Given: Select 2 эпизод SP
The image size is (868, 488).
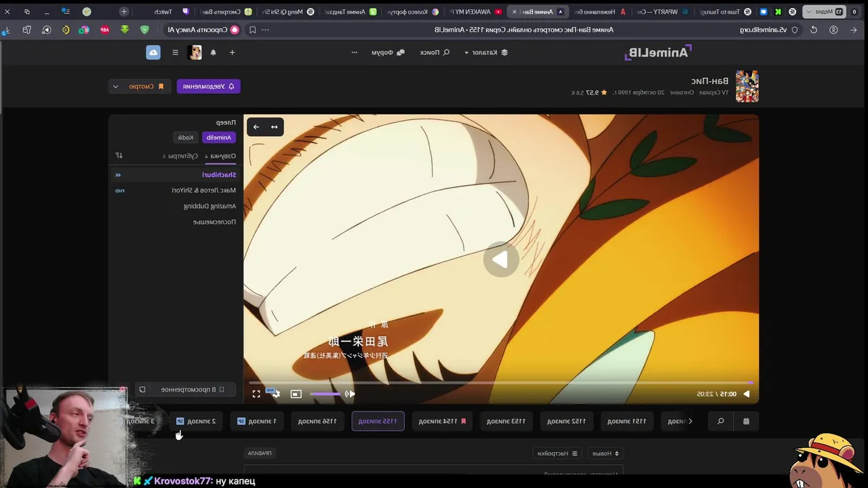Looking at the screenshot, I should click(196, 421).
